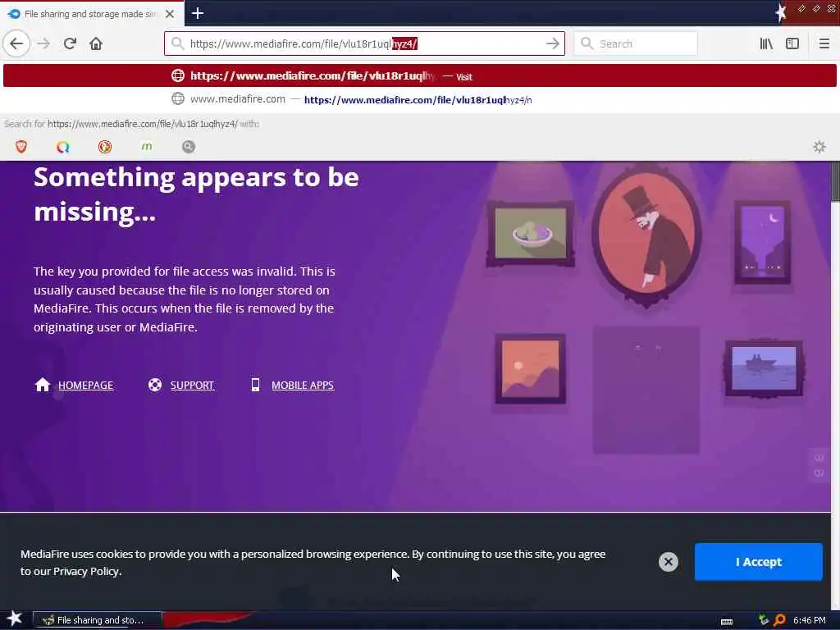This screenshot has width=840, height=630.
Task: Dismiss the cookie banner with X
Action: pos(668,561)
